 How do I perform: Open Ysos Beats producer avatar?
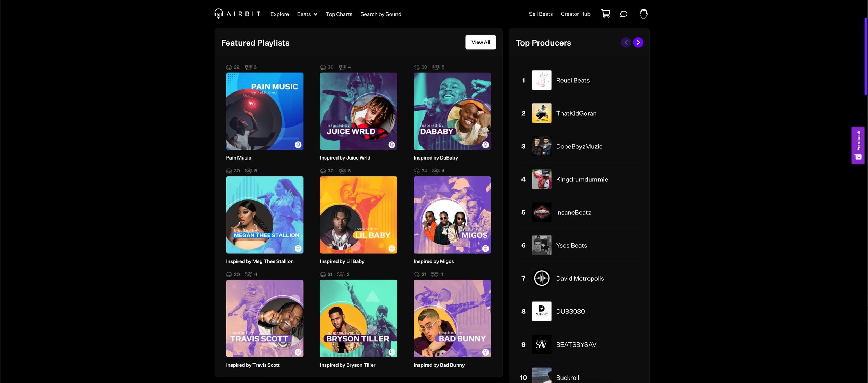[542, 245]
